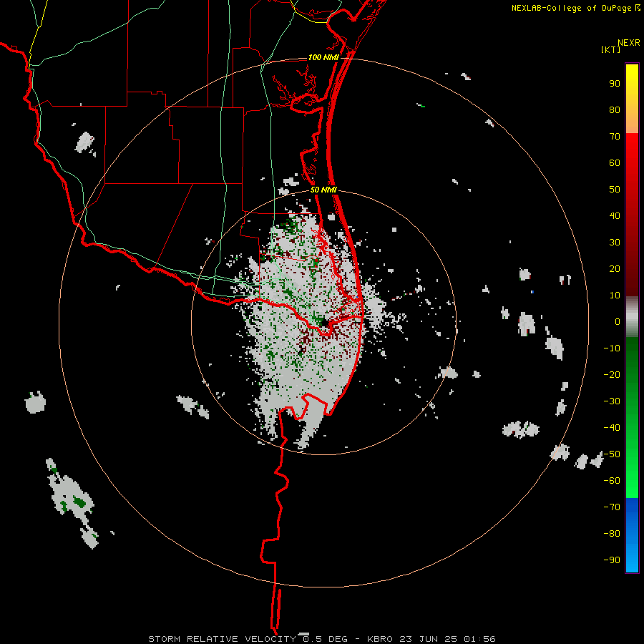Click the NEXLAB-College of DuPage credit text

pyautogui.click(x=571, y=8)
